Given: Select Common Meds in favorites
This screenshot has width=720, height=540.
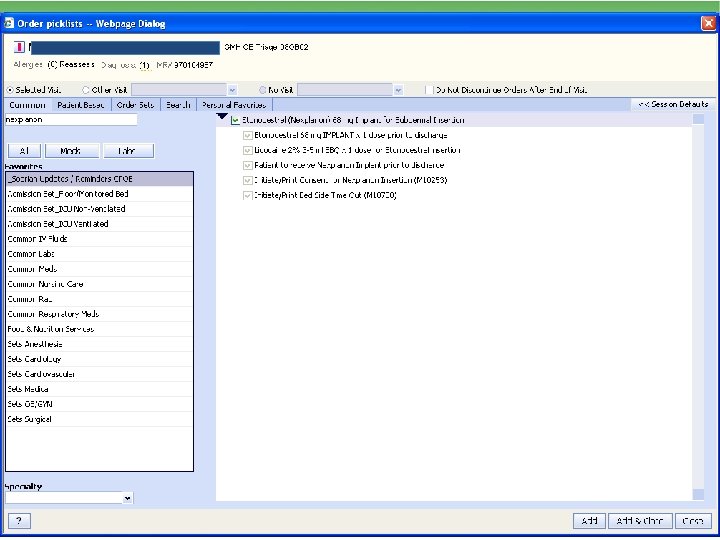Looking at the screenshot, I should tap(99, 269).
